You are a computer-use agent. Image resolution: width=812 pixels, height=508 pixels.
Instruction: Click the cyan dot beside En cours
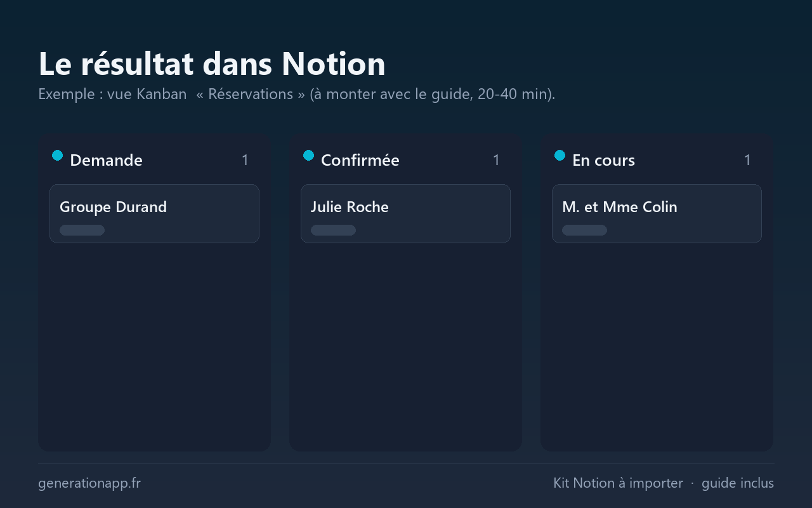(560, 155)
